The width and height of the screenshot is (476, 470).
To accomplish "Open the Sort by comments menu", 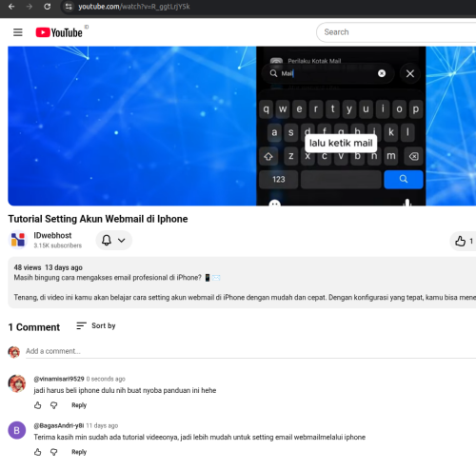I will tap(96, 325).
